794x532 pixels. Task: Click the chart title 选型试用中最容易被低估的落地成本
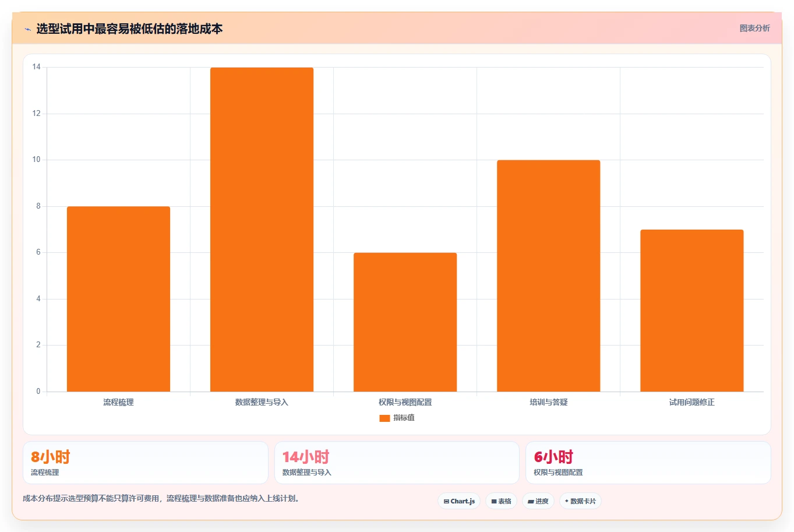(129, 29)
